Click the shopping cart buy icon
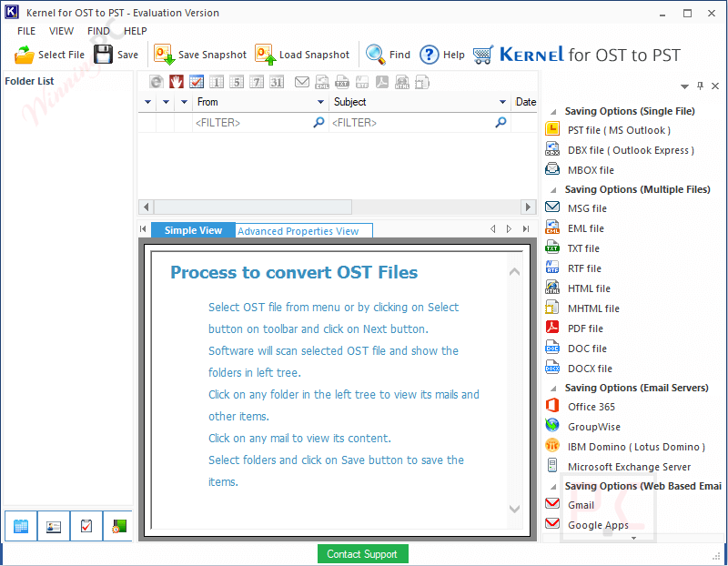The image size is (728, 566). click(x=483, y=55)
